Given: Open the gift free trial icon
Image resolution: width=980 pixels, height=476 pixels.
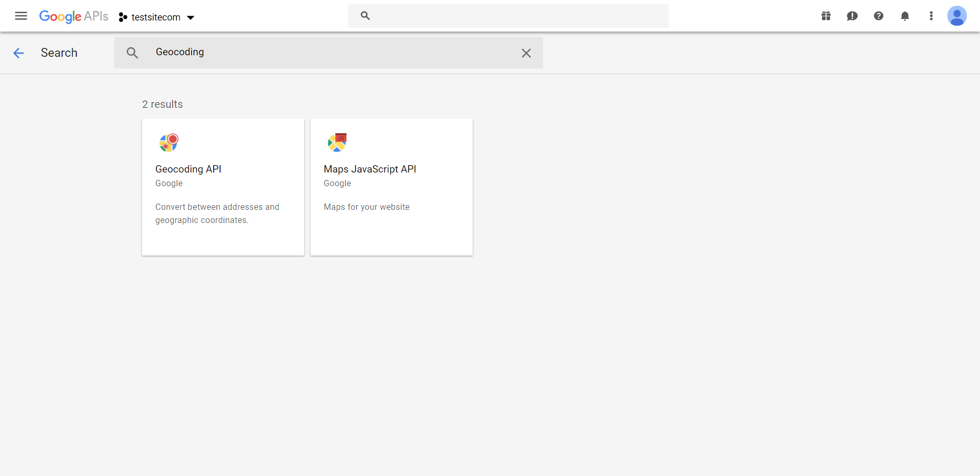Looking at the screenshot, I should (x=826, y=16).
